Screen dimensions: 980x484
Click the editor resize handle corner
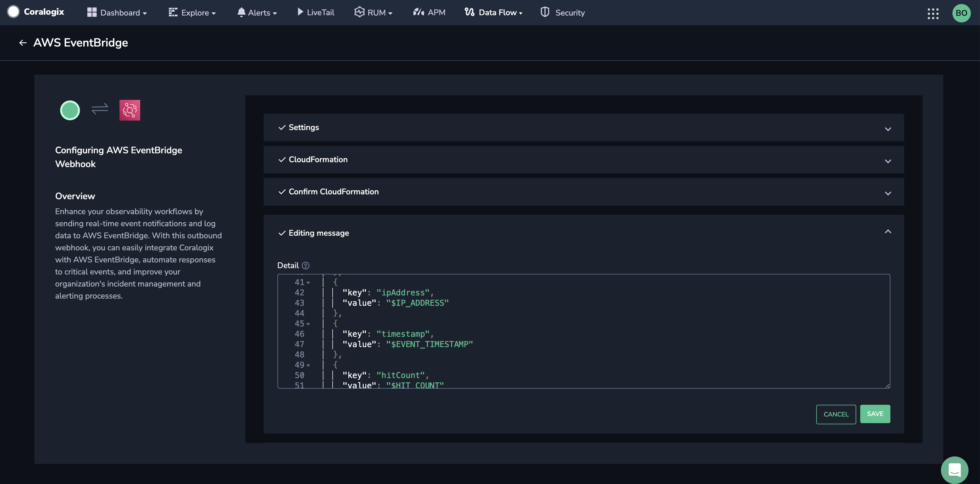888,386
